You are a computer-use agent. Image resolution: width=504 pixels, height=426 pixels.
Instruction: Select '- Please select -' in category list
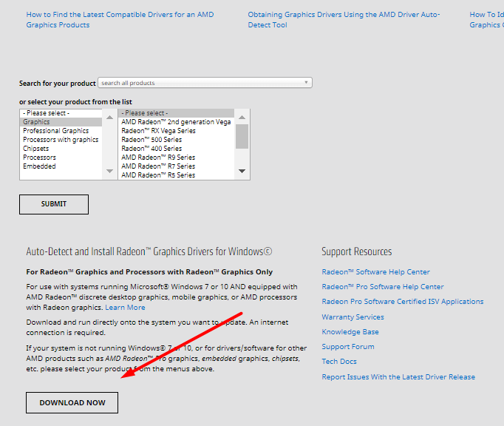(x=61, y=113)
